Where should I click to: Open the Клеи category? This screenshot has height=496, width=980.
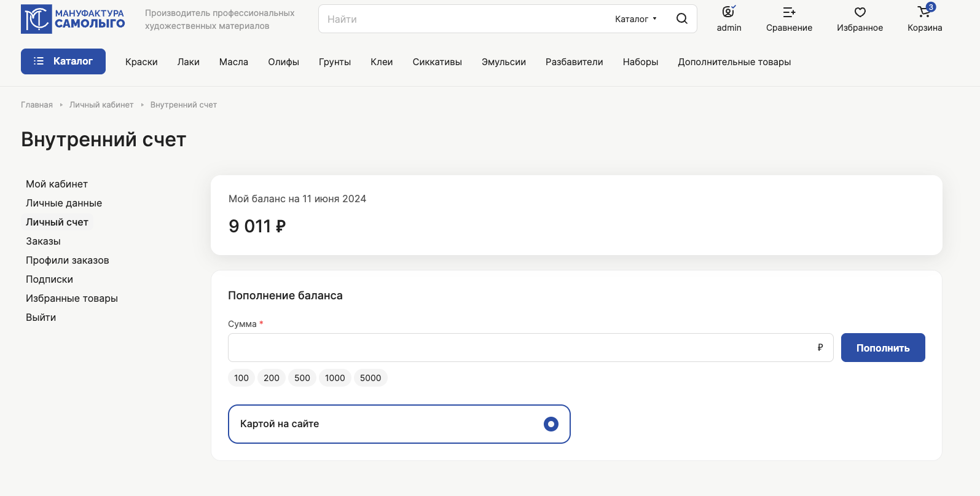[x=382, y=62]
